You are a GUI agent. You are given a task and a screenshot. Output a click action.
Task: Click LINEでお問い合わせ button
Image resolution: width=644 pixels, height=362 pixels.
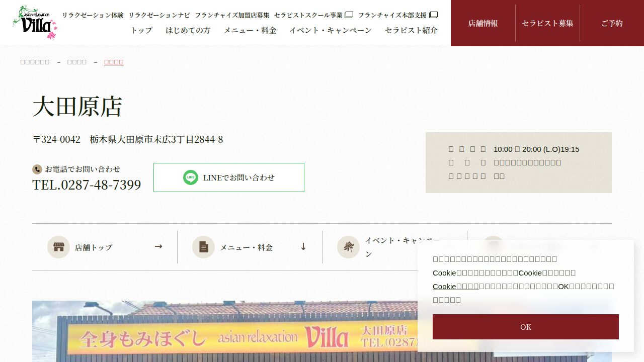point(229,177)
